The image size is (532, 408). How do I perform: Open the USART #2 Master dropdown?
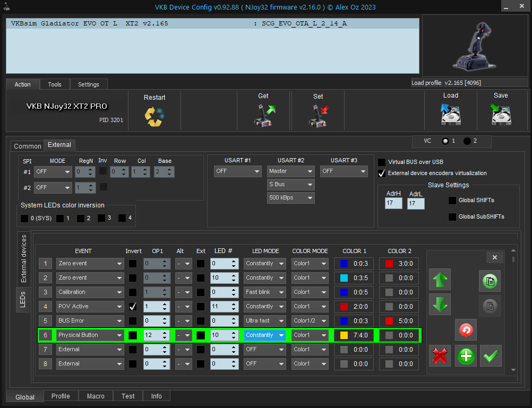(x=290, y=171)
